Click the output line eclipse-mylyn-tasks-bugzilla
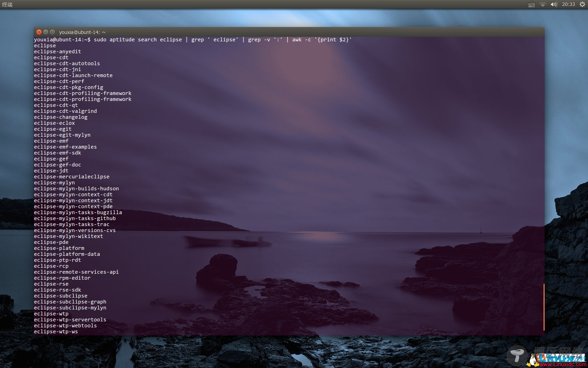The height and width of the screenshot is (368, 588). 78,212
